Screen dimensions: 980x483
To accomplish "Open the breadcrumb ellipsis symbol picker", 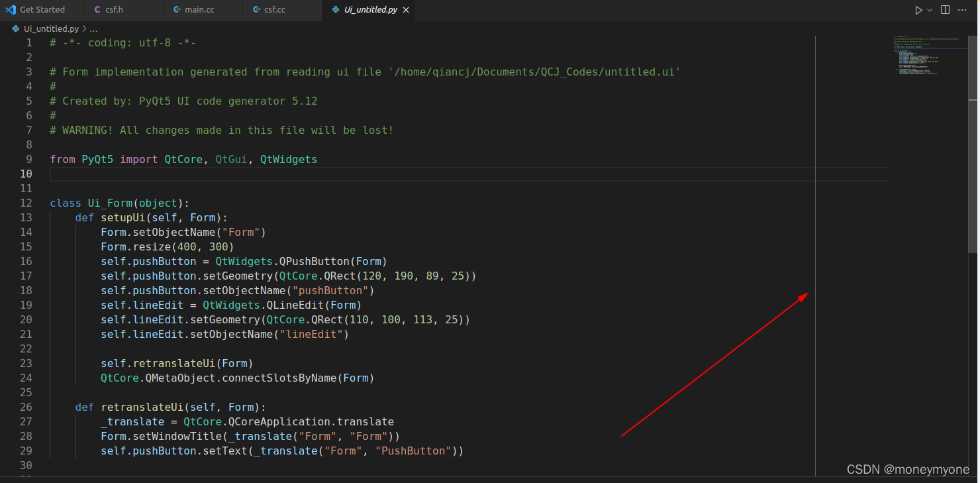I will click(93, 29).
